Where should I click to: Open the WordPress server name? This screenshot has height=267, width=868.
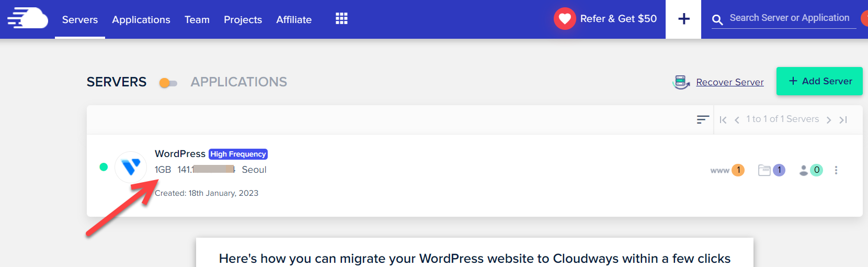point(180,153)
